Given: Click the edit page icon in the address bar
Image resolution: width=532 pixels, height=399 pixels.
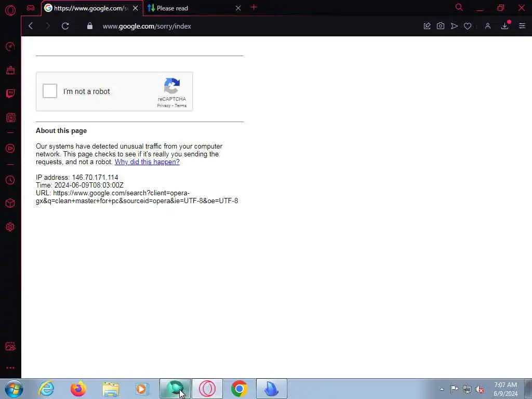Looking at the screenshot, I should [x=427, y=26].
